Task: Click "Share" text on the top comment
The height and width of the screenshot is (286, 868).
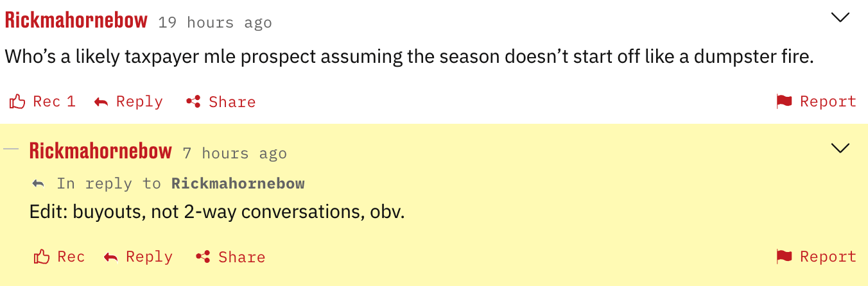Action: pos(232,102)
